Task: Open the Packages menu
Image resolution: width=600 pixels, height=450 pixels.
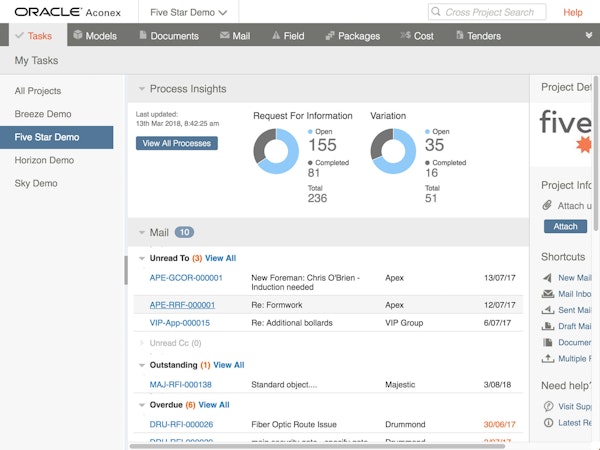Action: click(x=352, y=36)
